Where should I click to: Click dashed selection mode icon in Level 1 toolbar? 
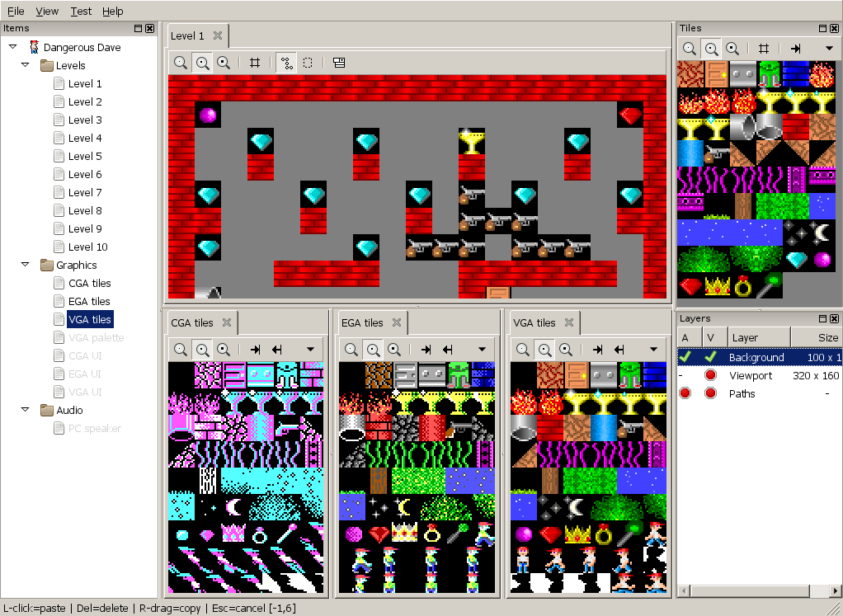(x=308, y=63)
